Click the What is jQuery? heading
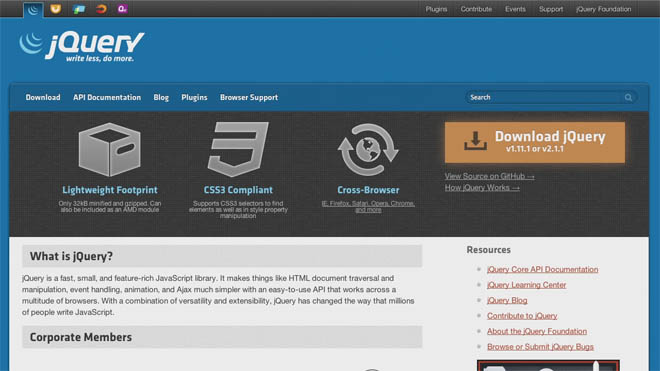The image size is (660, 371). click(x=71, y=256)
